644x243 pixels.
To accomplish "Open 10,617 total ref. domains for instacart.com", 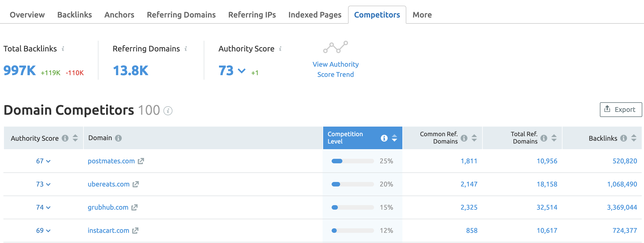I will tap(547, 231).
